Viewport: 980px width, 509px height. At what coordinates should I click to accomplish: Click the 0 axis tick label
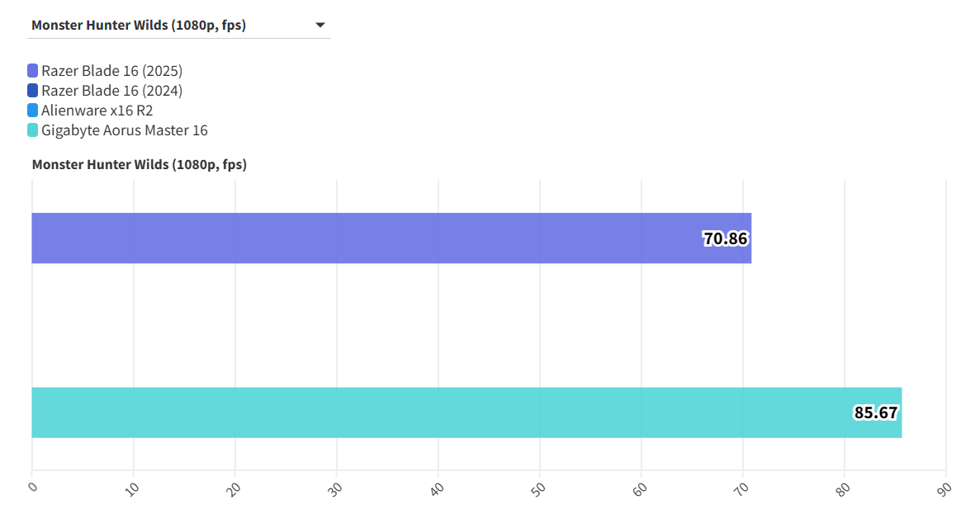33,487
